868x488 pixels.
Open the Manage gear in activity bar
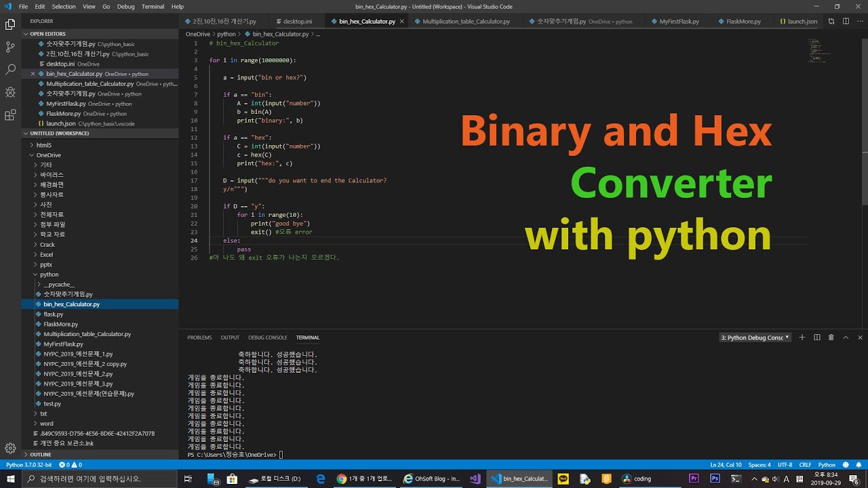click(x=10, y=448)
